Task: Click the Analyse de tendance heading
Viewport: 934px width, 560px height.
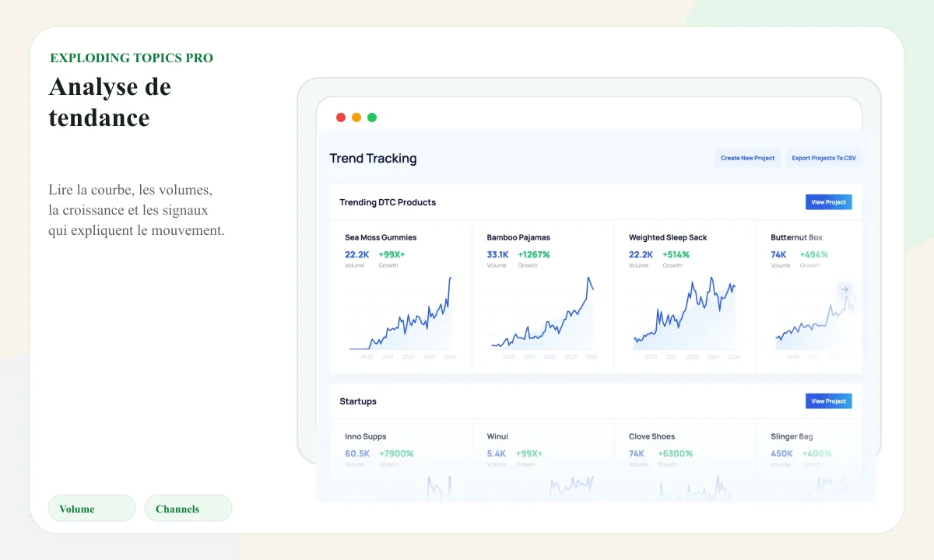Action: point(110,102)
